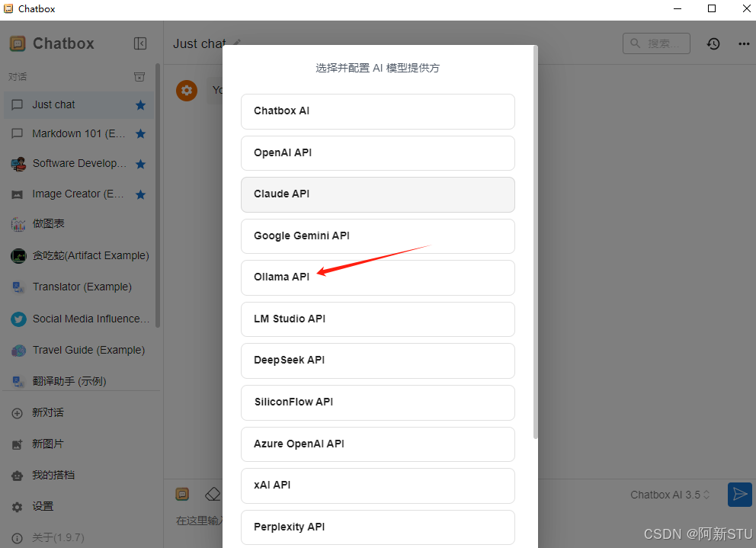Click the blue send message button
Image resolution: width=756 pixels, height=548 pixels.
[x=739, y=495]
